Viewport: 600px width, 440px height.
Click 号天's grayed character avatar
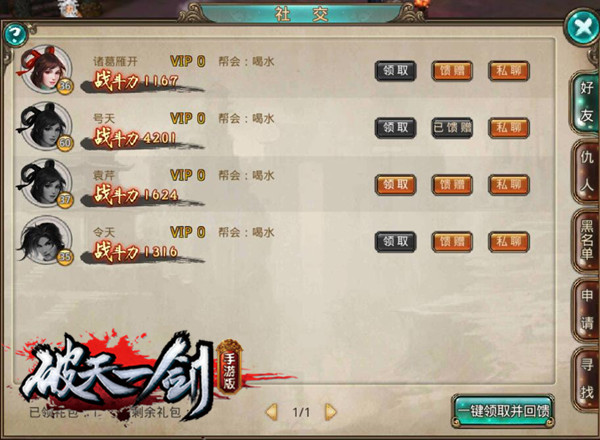coord(45,126)
